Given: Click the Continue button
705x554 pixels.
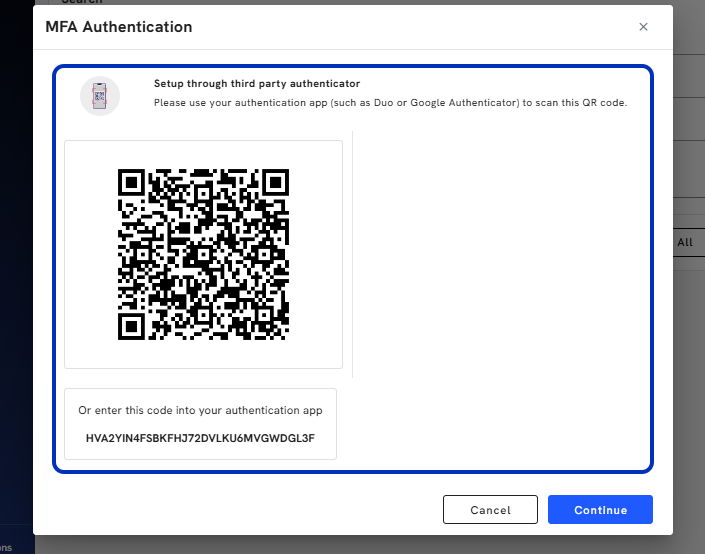Looking at the screenshot, I should point(600,509).
